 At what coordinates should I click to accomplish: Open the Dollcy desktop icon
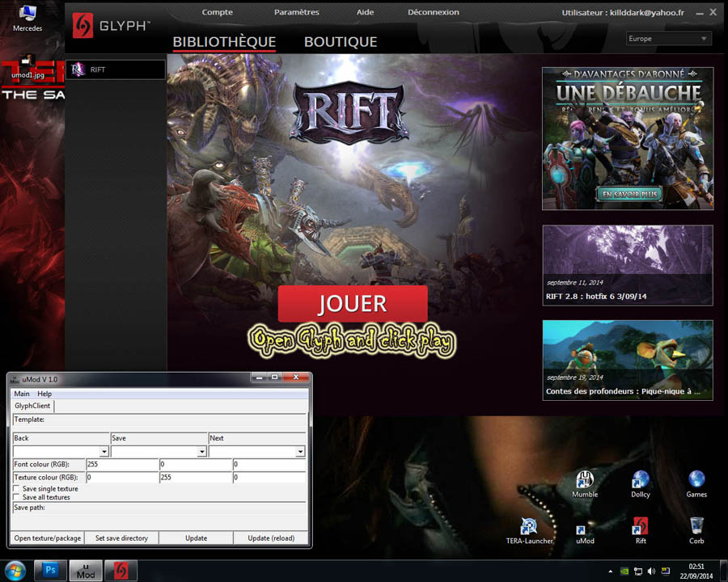(641, 481)
